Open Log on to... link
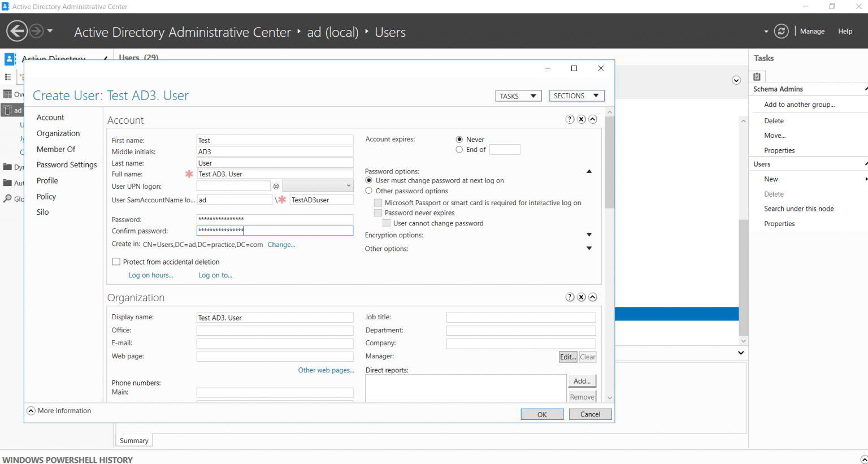The height and width of the screenshot is (464, 868). tap(215, 275)
